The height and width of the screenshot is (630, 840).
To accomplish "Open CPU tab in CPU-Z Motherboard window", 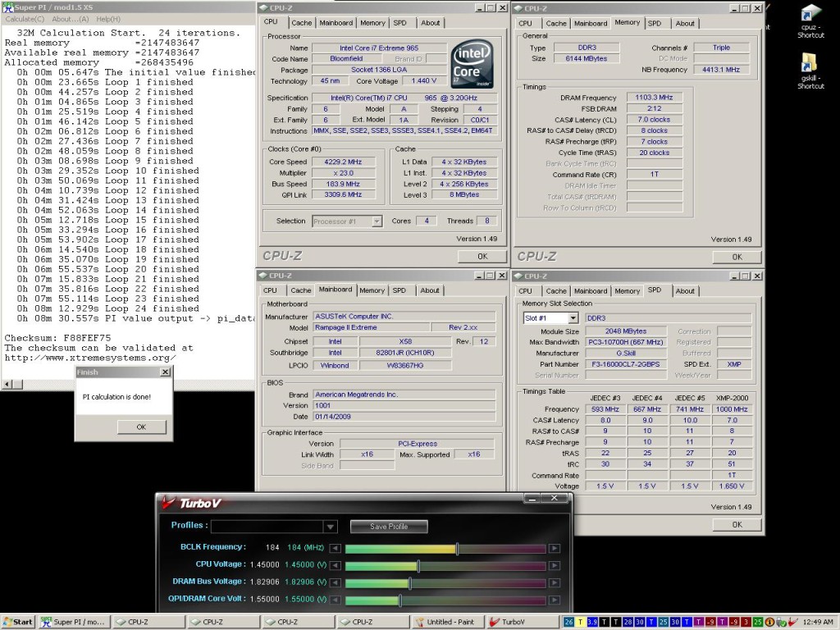I will coord(270,290).
